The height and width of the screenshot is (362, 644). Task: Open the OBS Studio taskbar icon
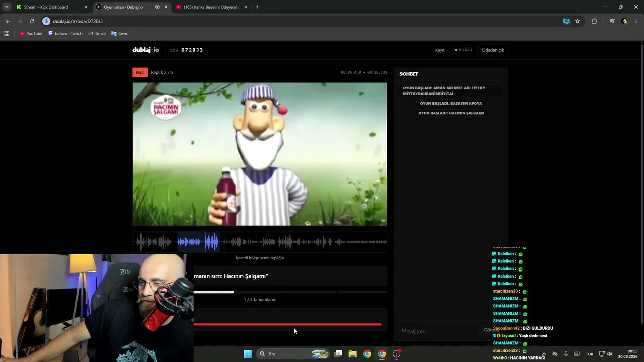pyautogui.click(x=397, y=354)
